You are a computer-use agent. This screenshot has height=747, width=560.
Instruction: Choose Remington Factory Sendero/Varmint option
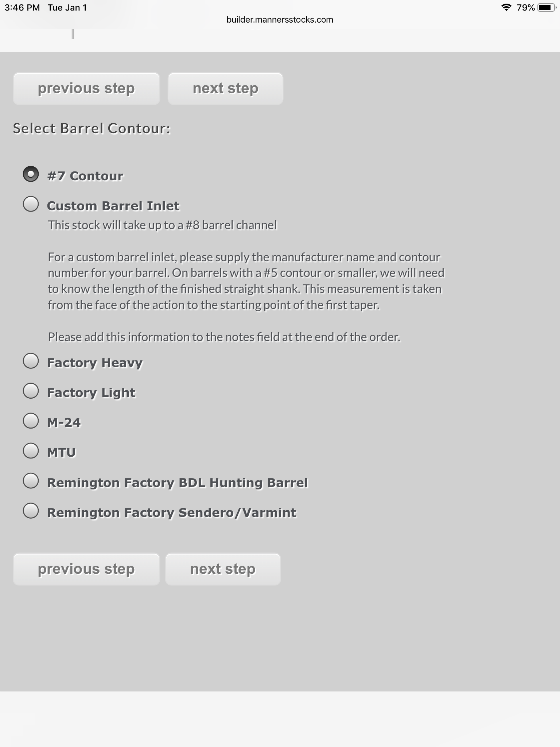click(x=31, y=511)
